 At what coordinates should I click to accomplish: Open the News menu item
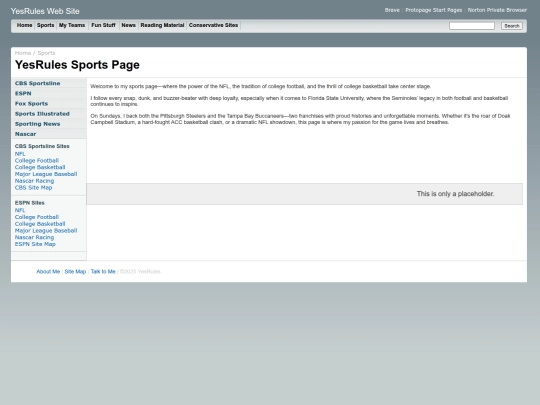click(128, 25)
